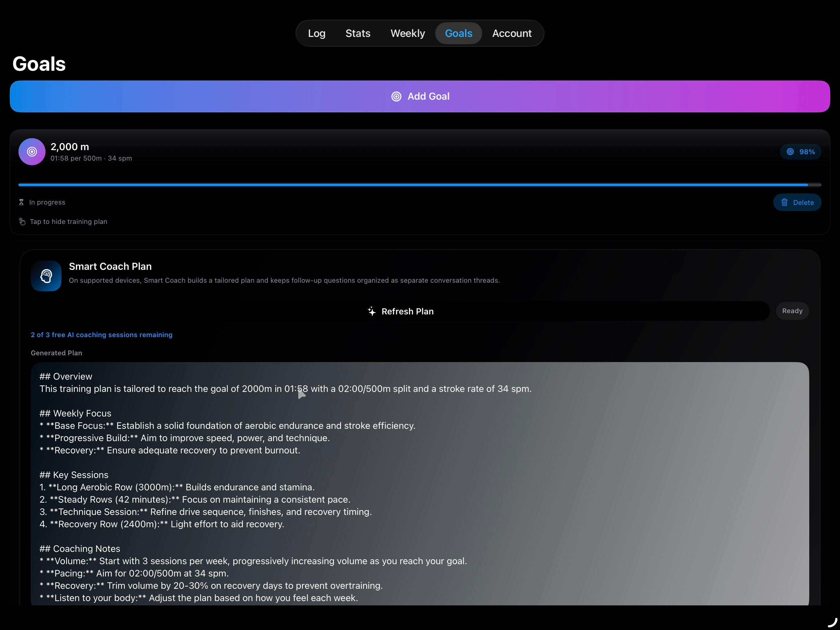The image size is (840, 630).
Task: Click the 2,000 m goal title
Action: [x=70, y=147]
